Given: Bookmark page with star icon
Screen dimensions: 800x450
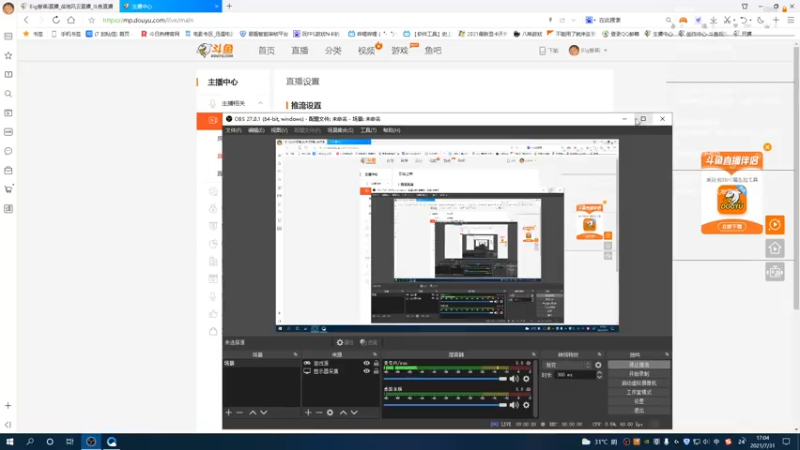Looking at the screenshot, I should (x=91, y=20).
